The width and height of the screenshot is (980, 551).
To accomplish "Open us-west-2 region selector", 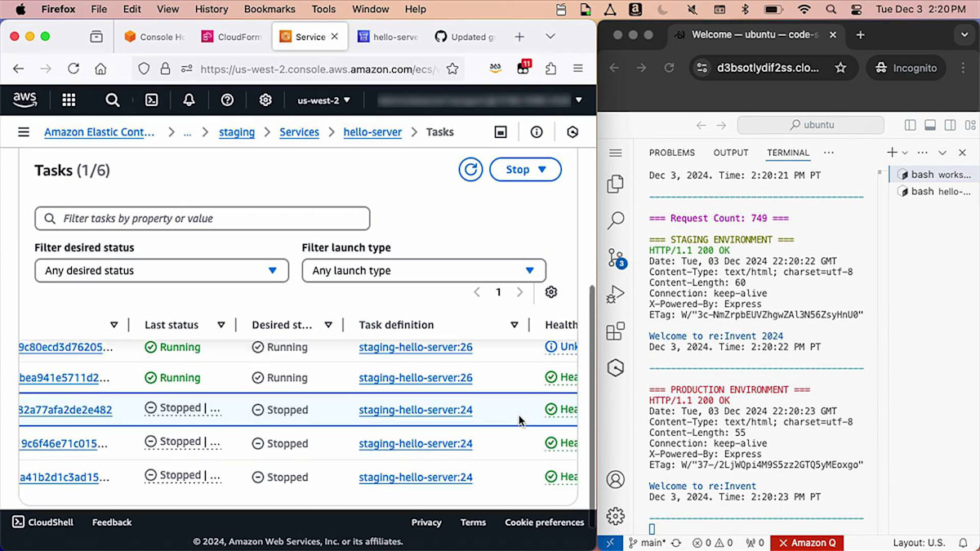I will tap(324, 100).
